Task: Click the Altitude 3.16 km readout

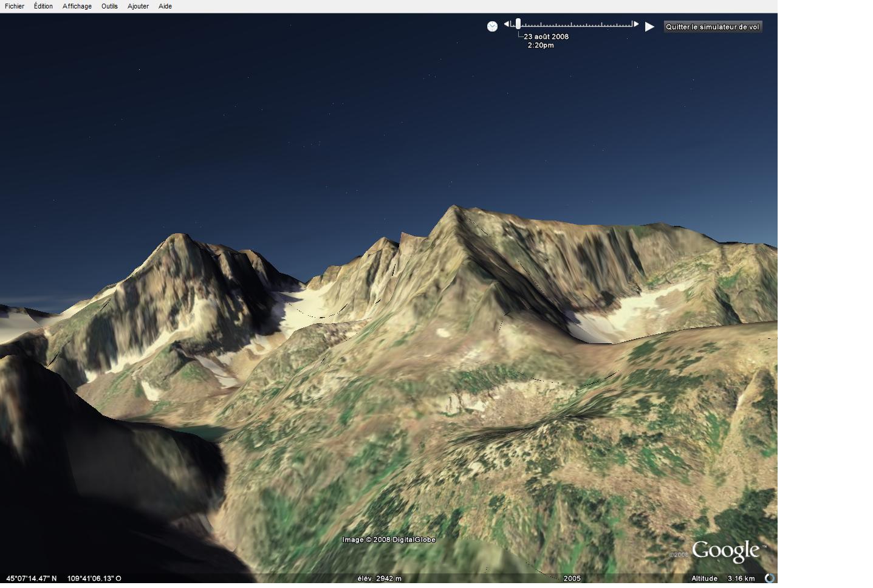Action: [723, 578]
